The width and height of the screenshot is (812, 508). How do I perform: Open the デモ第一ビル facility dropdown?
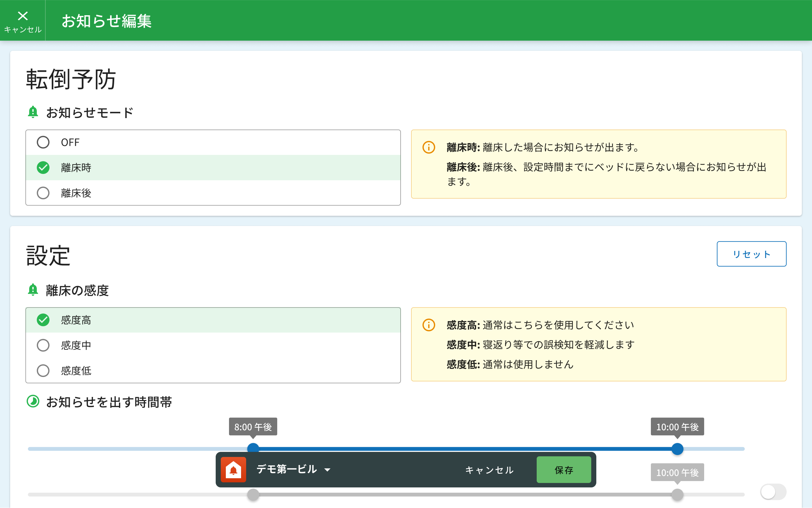coord(286,469)
